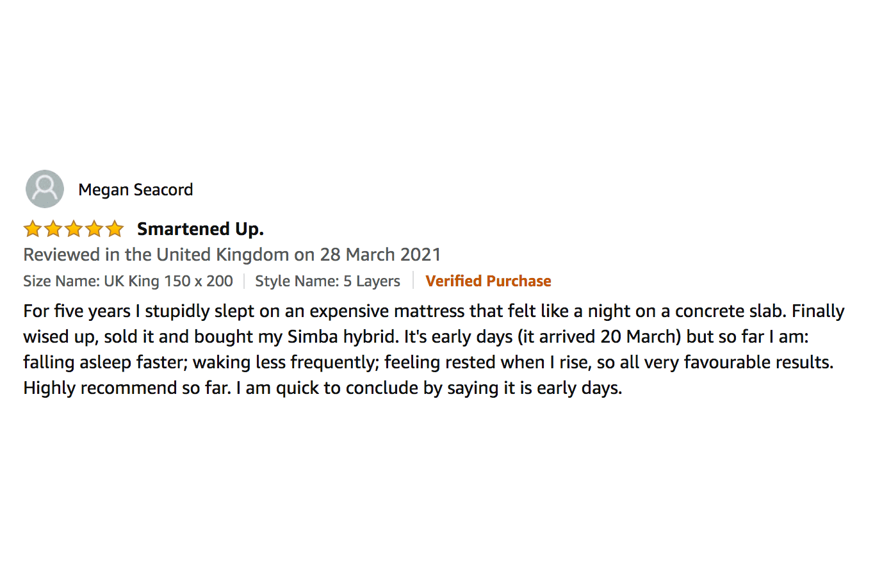This screenshot has height=588, width=882.
Task: Open the 'Smartened Up.' review title
Action: pyautogui.click(x=200, y=229)
